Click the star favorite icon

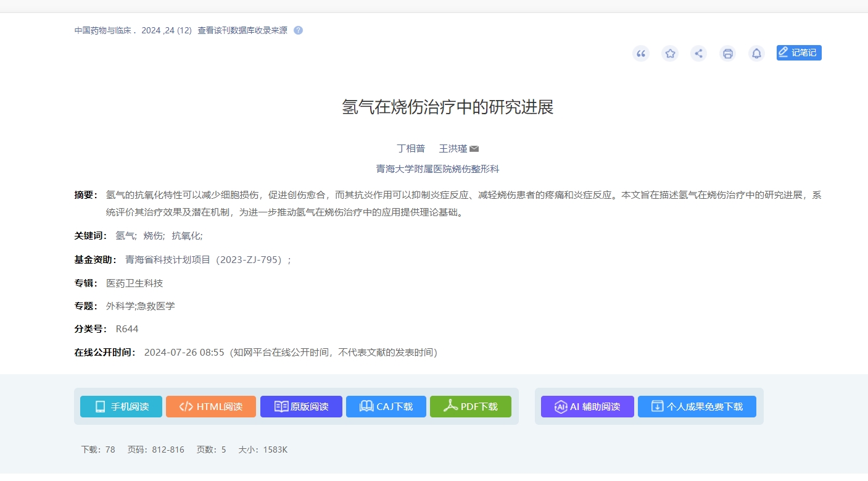click(x=670, y=54)
